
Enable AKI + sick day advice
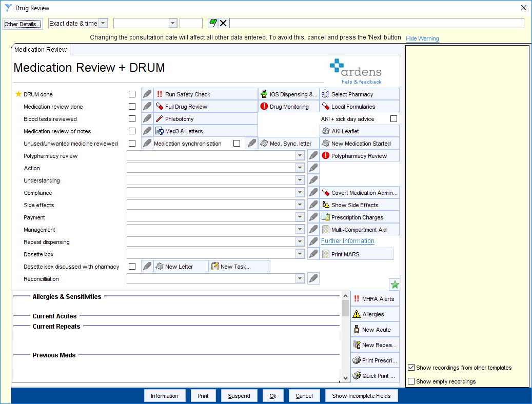[395, 118]
